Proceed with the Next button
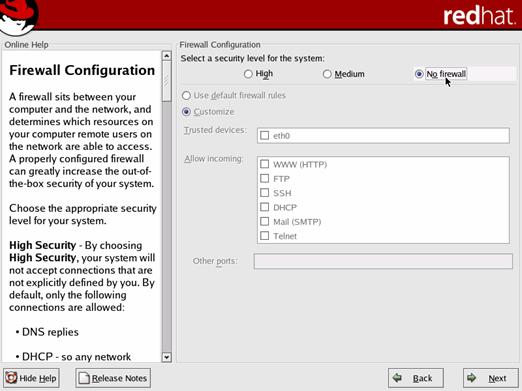This screenshot has height=391, width=522. (491, 378)
